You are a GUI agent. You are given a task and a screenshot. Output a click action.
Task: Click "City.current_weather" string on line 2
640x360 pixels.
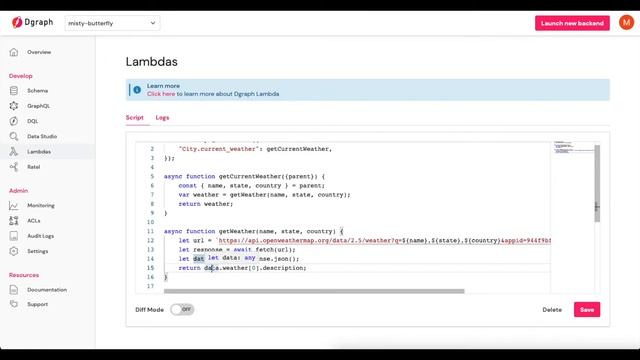click(x=219, y=149)
